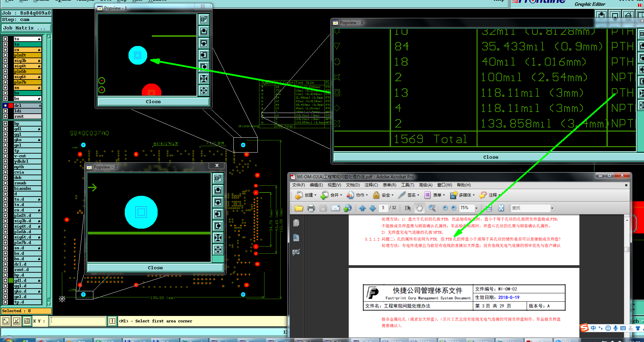The image size is (644, 342).
Task: Open the 文件(F) menu in Acrobat
Action: coord(298,185)
